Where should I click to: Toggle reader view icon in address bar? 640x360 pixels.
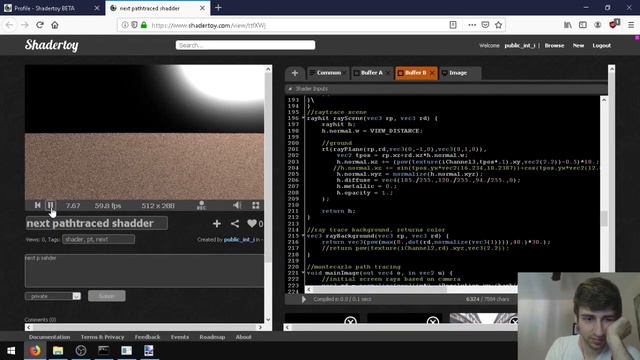coord(453,25)
